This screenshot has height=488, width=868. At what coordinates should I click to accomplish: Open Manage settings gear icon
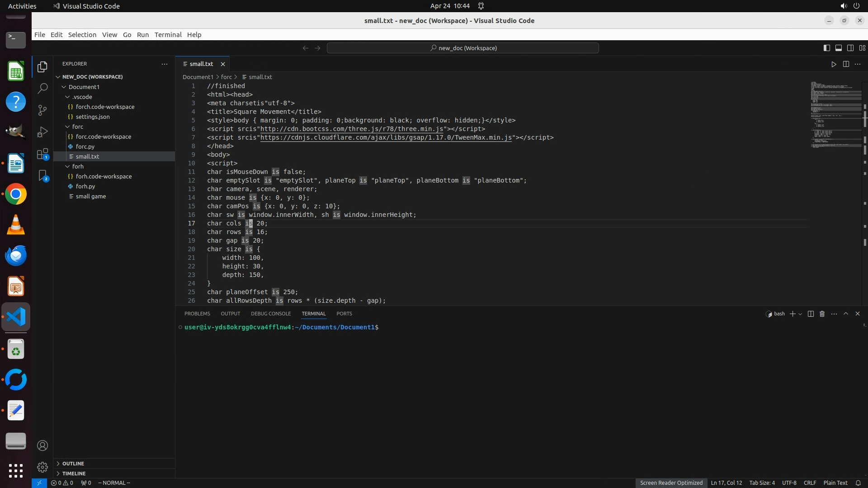(42, 467)
